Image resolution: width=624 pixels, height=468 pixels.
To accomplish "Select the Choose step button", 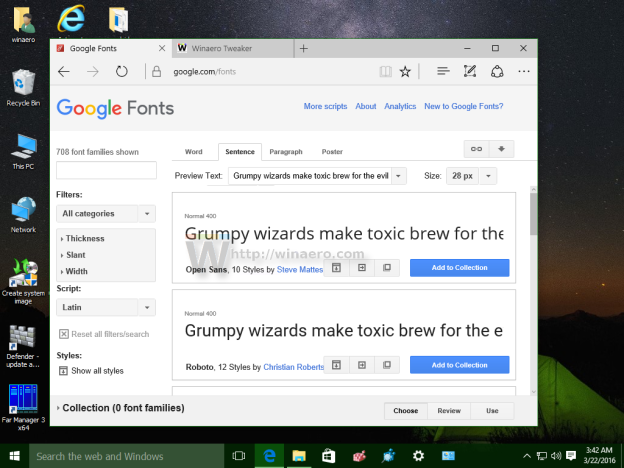I will (406, 411).
